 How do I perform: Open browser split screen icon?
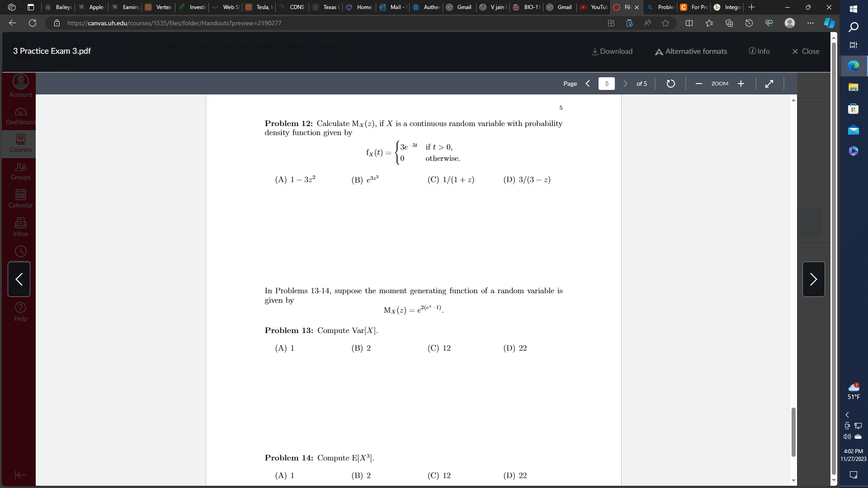click(689, 23)
